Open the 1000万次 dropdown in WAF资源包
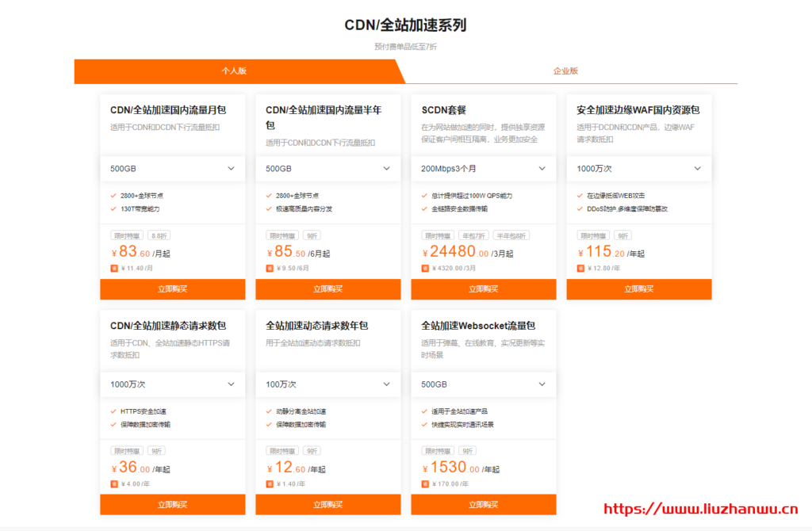The height and width of the screenshot is (531, 812). click(638, 168)
